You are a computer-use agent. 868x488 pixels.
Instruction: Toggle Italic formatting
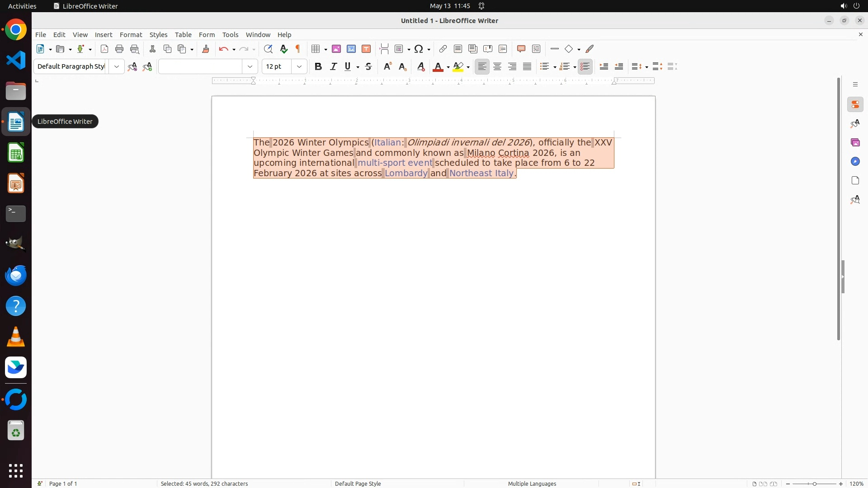(x=333, y=66)
